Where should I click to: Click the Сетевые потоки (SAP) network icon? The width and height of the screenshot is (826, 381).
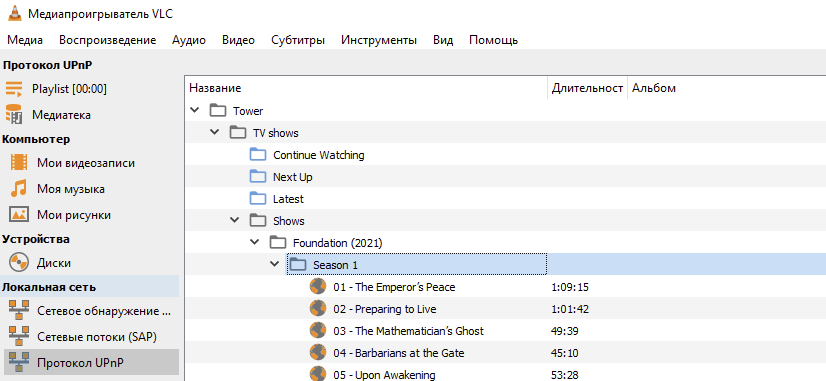point(19,336)
